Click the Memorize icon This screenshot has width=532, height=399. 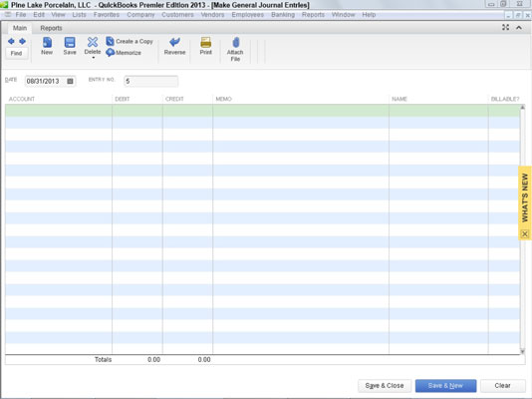(110, 52)
